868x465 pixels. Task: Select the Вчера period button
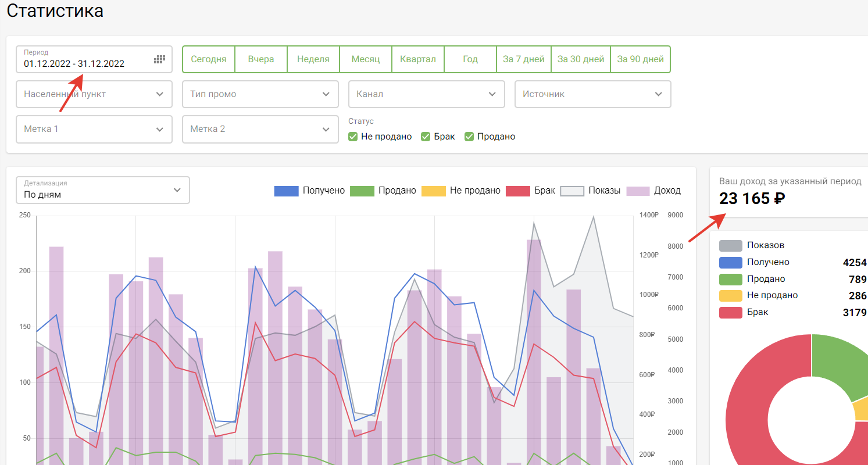coord(261,59)
